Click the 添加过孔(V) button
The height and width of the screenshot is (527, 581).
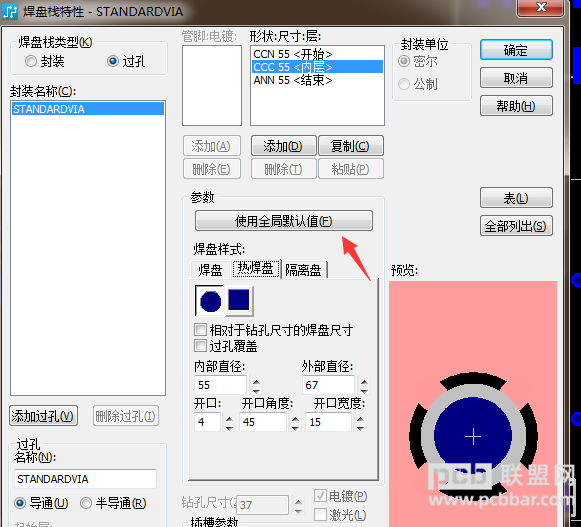(x=44, y=416)
